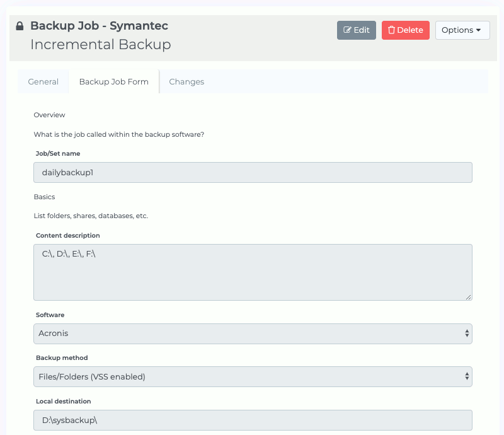Open the Software dropdown showing Acronis

[252, 333]
